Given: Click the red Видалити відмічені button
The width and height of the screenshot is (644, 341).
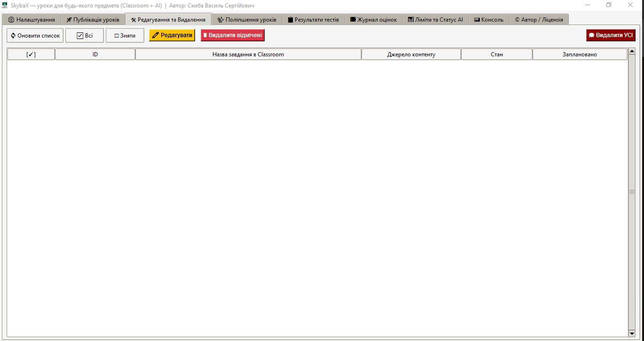Looking at the screenshot, I should (x=233, y=35).
